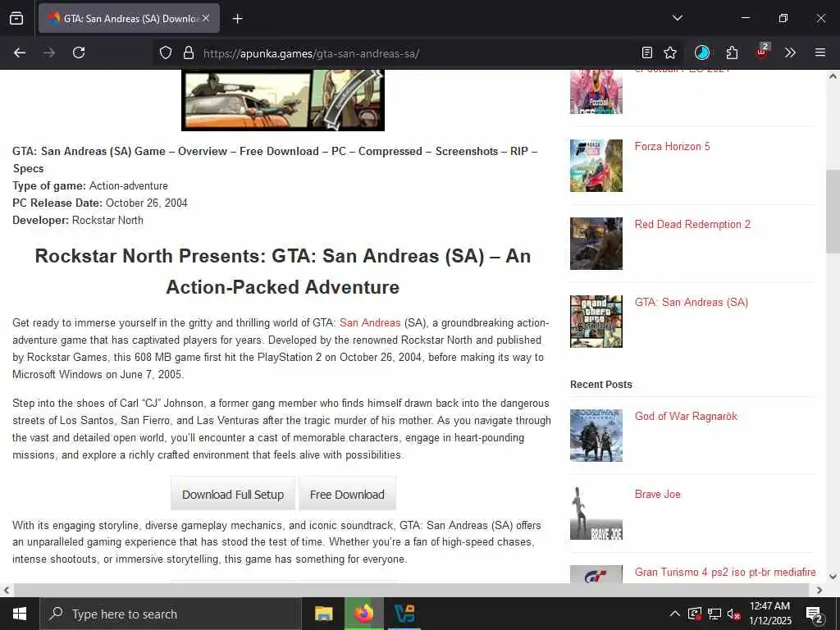Image resolution: width=840 pixels, height=630 pixels.
Task: Click the horizontal scrollbar left arrow
Action: pos(7,591)
